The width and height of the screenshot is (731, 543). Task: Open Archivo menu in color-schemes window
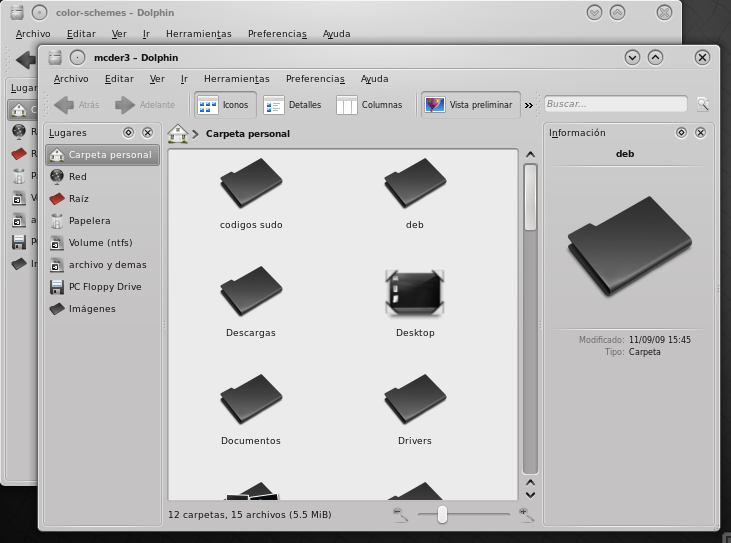(33, 34)
